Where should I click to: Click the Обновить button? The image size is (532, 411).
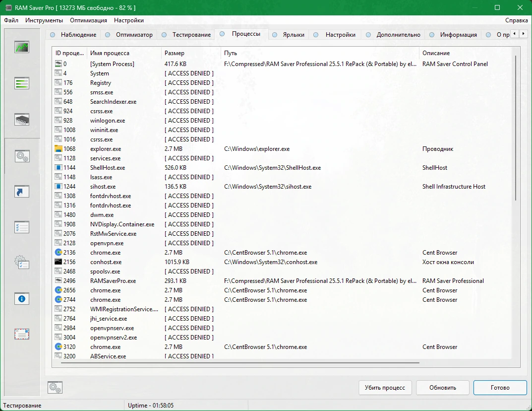[x=443, y=388]
